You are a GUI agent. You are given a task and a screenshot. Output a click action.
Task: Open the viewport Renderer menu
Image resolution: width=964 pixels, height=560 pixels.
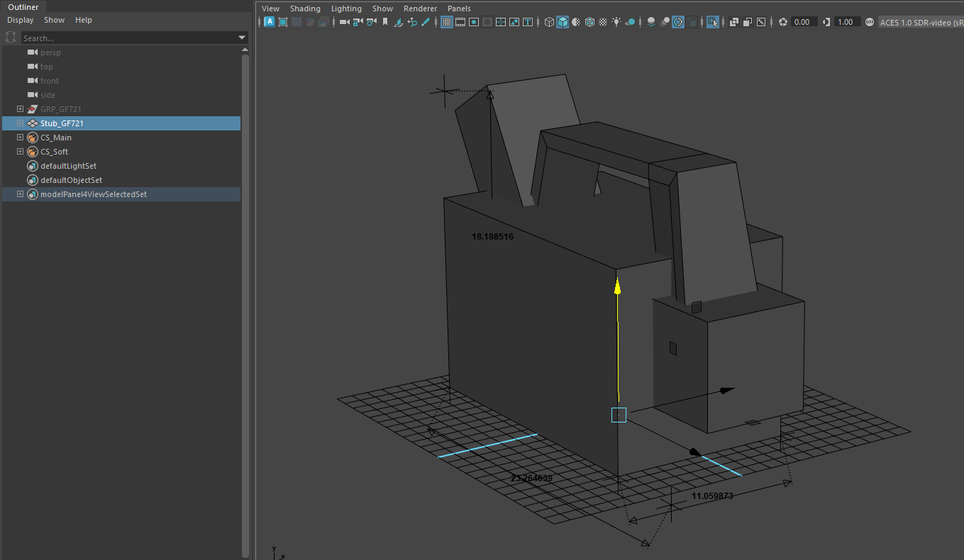coord(420,9)
